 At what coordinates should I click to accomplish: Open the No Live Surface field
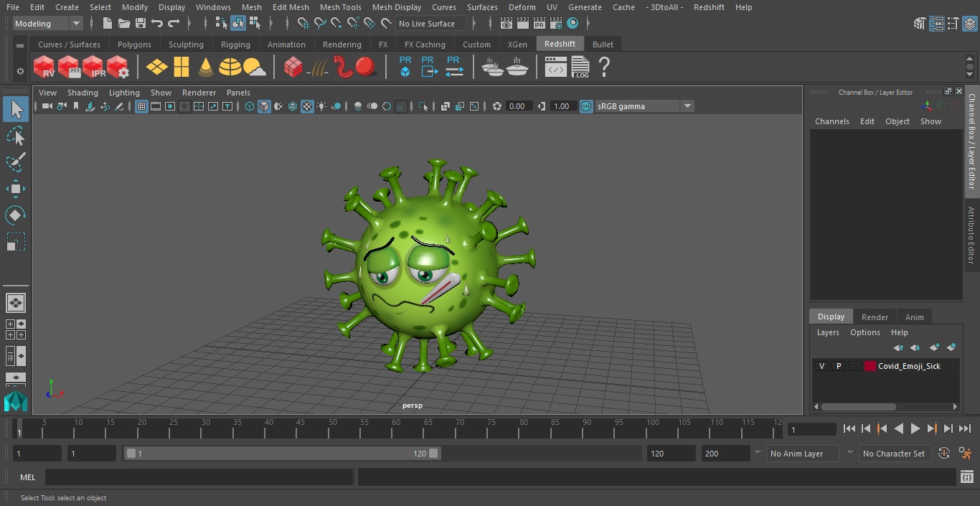pos(430,24)
